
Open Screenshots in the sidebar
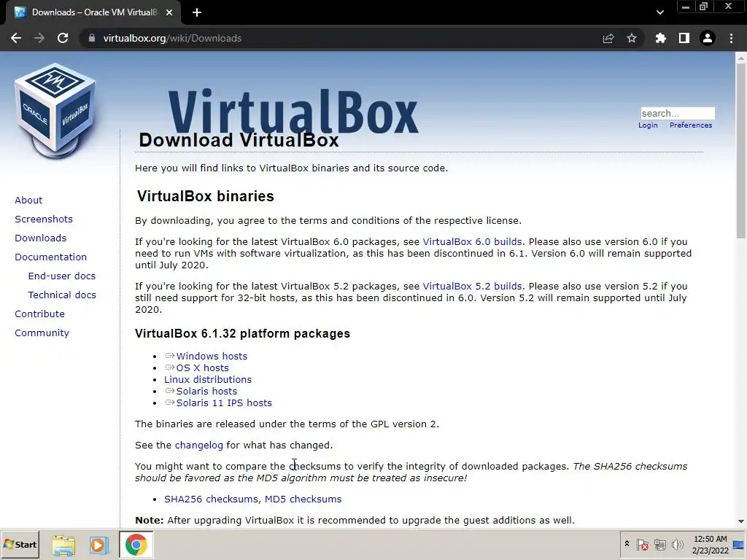(44, 219)
